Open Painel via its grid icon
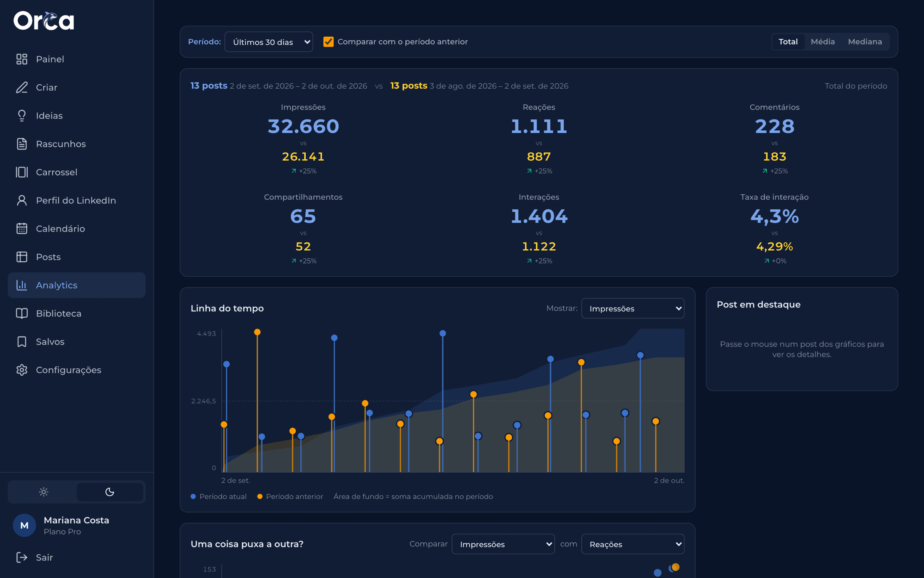The image size is (924, 578). (x=22, y=59)
